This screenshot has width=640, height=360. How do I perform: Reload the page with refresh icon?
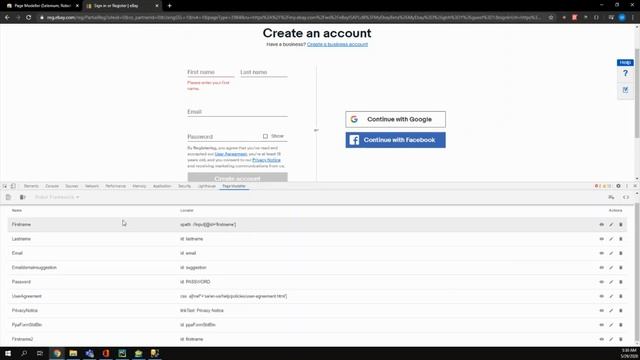(29, 18)
